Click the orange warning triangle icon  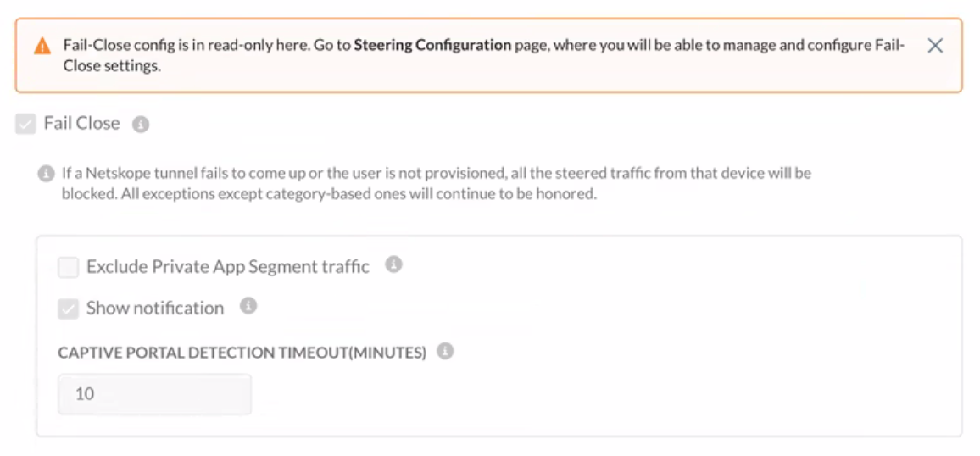[42, 46]
